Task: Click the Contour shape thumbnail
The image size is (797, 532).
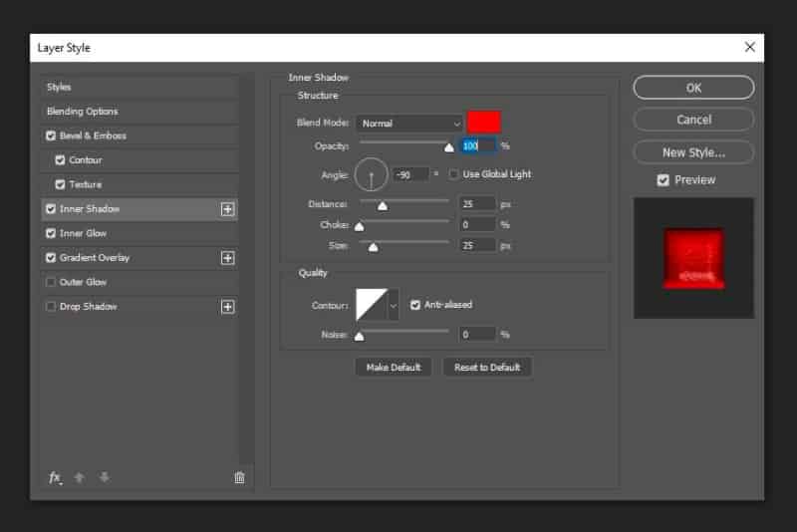Action: point(372,305)
